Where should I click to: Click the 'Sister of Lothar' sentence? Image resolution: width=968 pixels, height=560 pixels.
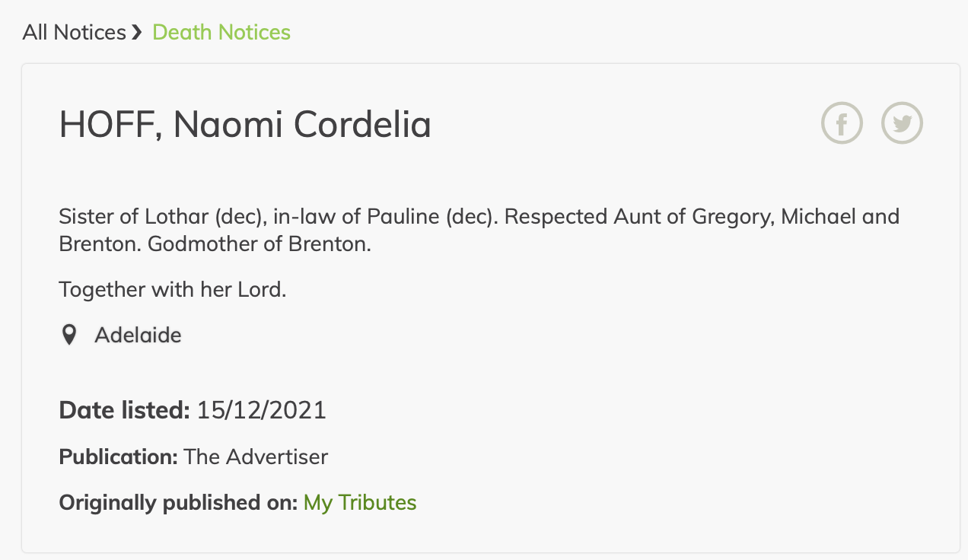[x=160, y=217]
